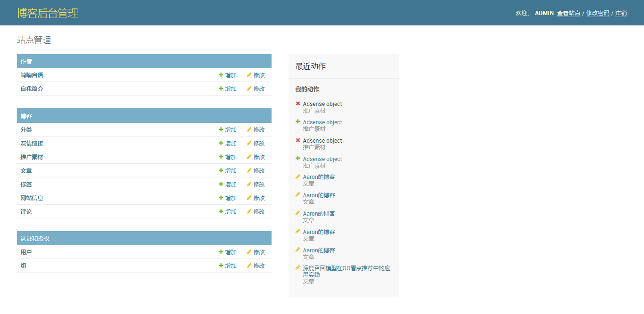Screen dimensions: 644x314
Task: Click the plus icon beside 推广素材 row
Action: (221, 157)
